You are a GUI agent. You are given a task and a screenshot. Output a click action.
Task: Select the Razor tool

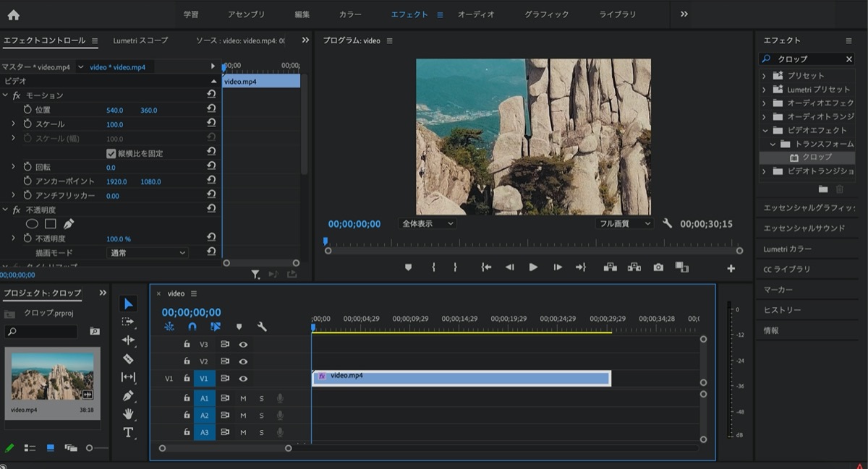pos(128,359)
